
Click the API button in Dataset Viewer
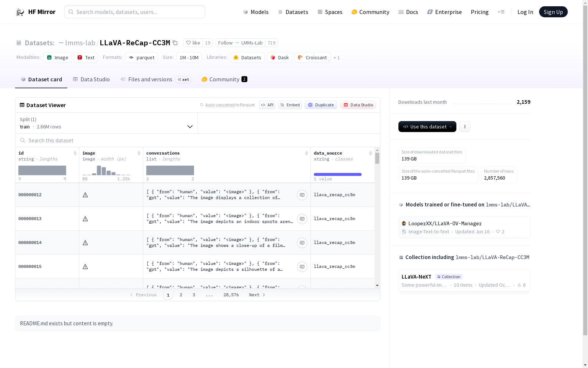pos(267,105)
